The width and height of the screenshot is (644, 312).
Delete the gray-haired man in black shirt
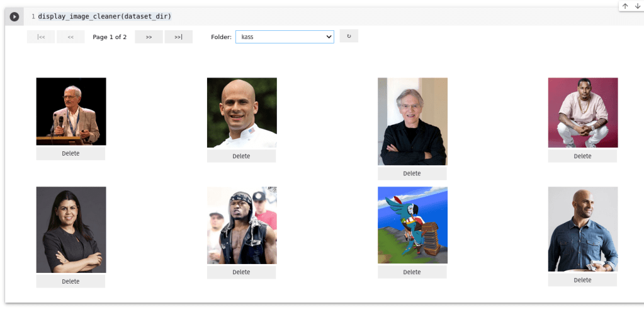pos(412,173)
